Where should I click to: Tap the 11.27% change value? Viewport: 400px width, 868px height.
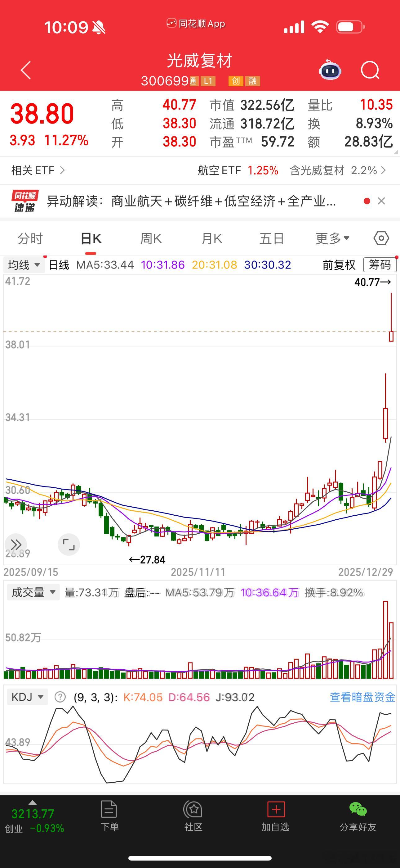click(66, 140)
